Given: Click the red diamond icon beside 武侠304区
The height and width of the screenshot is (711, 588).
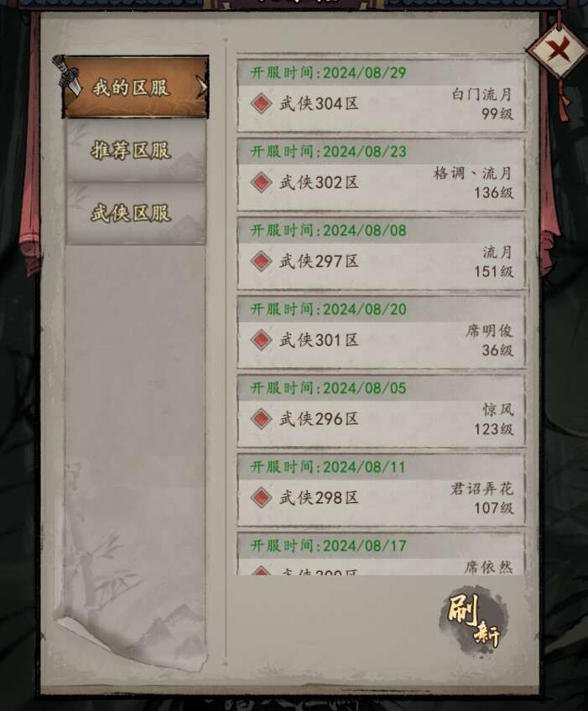Looking at the screenshot, I should click(x=262, y=103).
